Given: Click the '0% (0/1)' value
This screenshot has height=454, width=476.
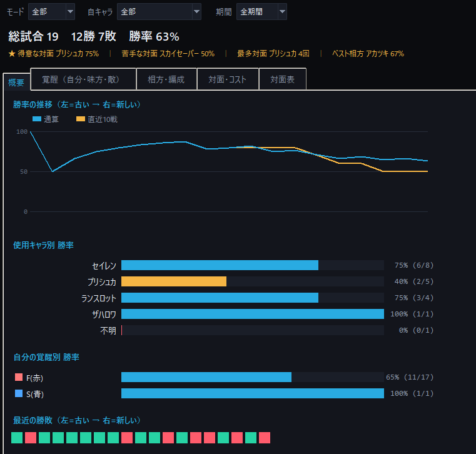Looking at the screenshot, I should pyautogui.click(x=416, y=330).
